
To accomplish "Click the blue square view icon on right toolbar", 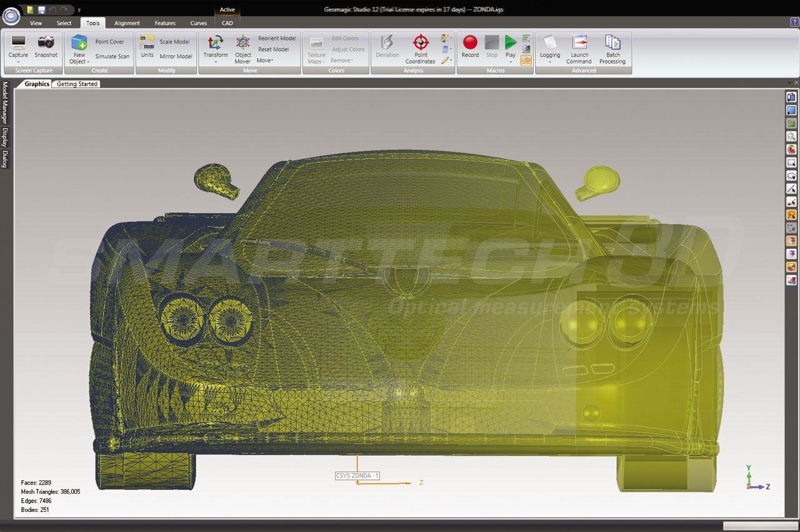I will [x=791, y=110].
